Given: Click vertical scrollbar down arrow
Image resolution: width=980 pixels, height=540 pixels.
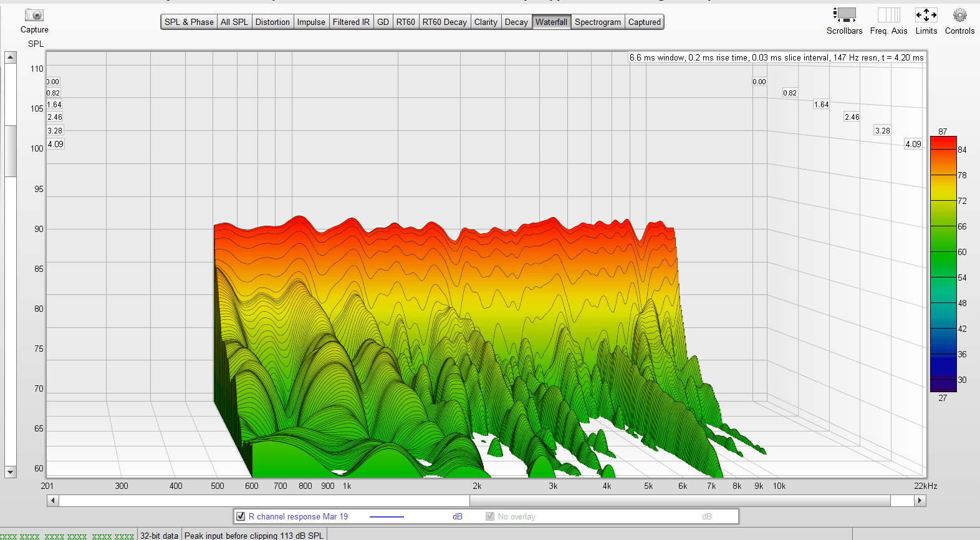Looking at the screenshot, I should [x=11, y=471].
